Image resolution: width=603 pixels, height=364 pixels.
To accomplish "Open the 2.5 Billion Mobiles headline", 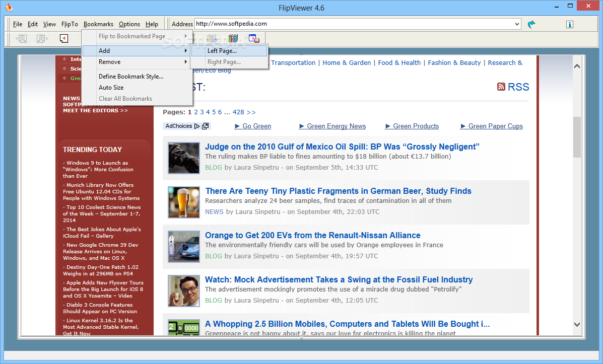I will pos(347,324).
